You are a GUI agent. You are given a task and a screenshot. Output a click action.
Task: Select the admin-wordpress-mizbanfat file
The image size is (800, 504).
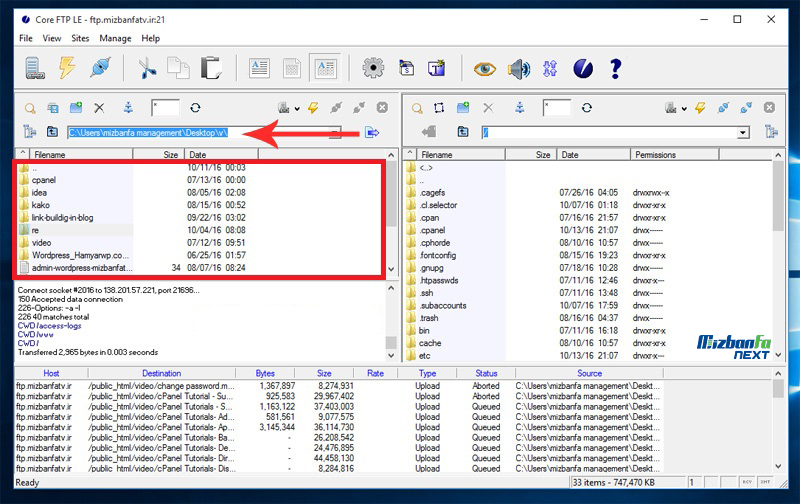[x=82, y=268]
